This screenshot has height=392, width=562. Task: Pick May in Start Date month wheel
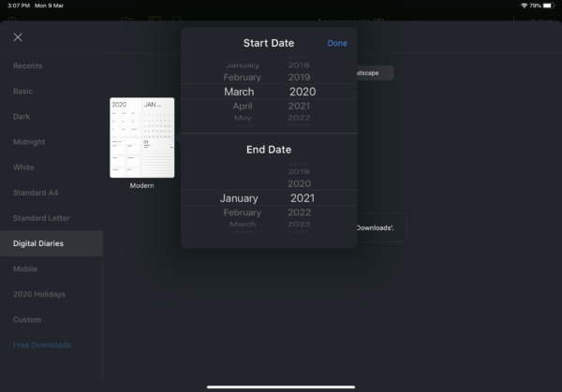coord(243,118)
